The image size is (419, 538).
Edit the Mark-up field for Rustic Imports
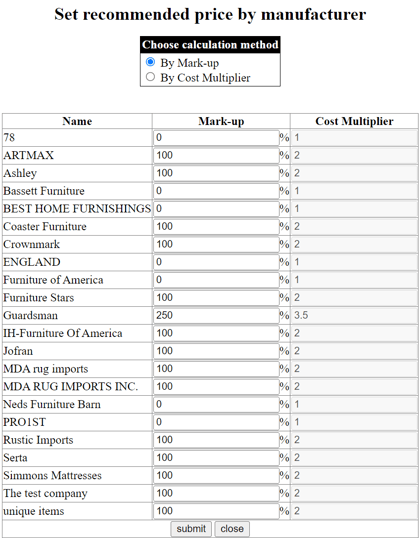(x=216, y=440)
